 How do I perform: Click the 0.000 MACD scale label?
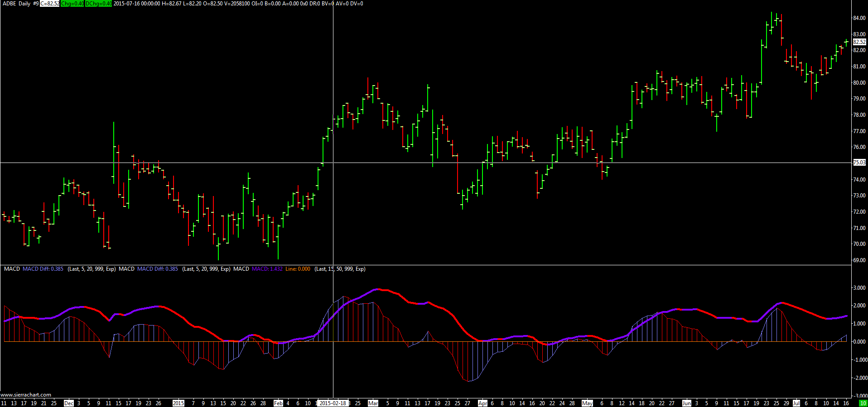pyautogui.click(x=859, y=342)
